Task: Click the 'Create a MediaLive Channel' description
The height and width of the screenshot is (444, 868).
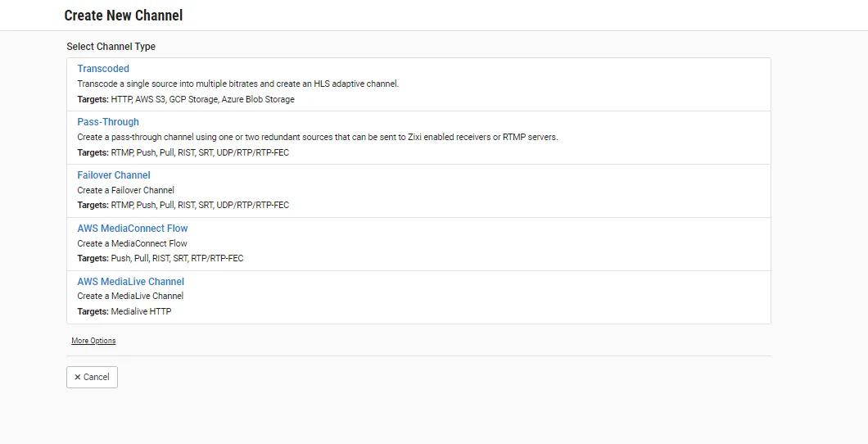Action: coord(130,296)
